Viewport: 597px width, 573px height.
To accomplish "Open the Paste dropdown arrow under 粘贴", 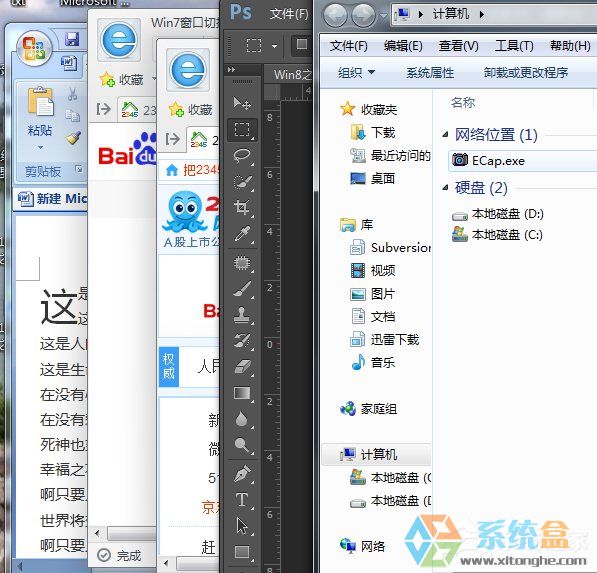I will (40, 147).
